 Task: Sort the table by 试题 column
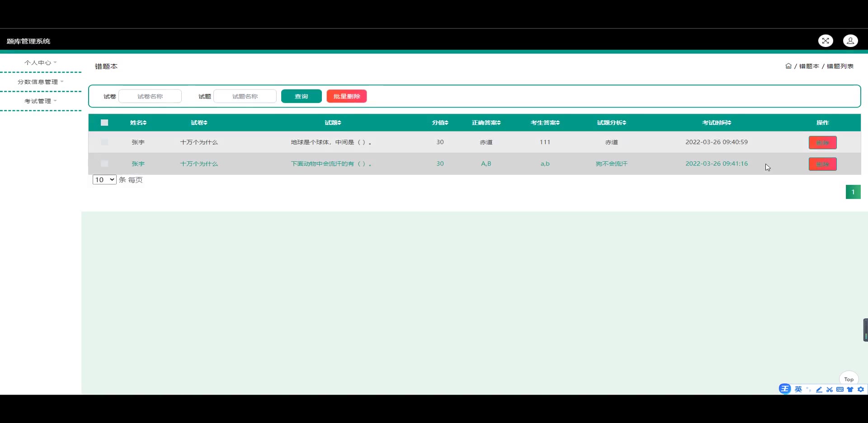[333, 122]
